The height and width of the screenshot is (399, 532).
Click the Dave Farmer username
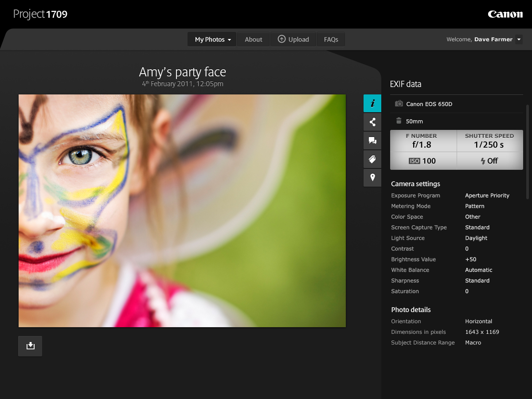coord(493,39)
